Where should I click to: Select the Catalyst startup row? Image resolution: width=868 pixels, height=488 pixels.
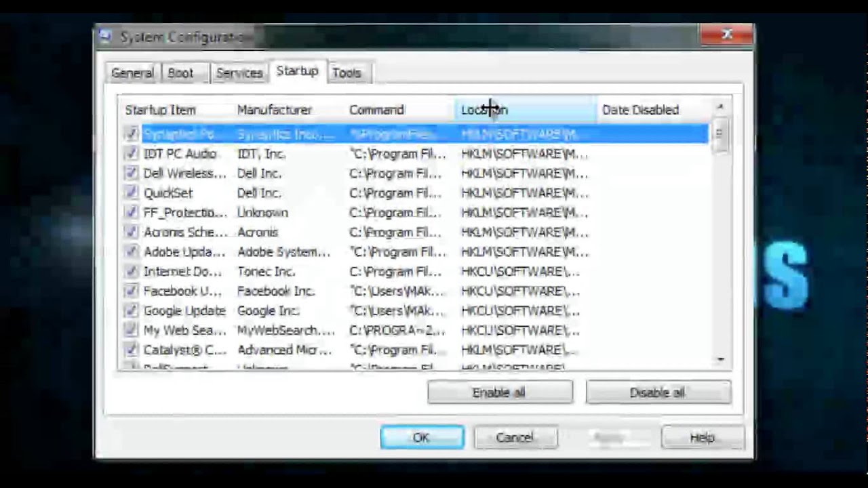414,350
